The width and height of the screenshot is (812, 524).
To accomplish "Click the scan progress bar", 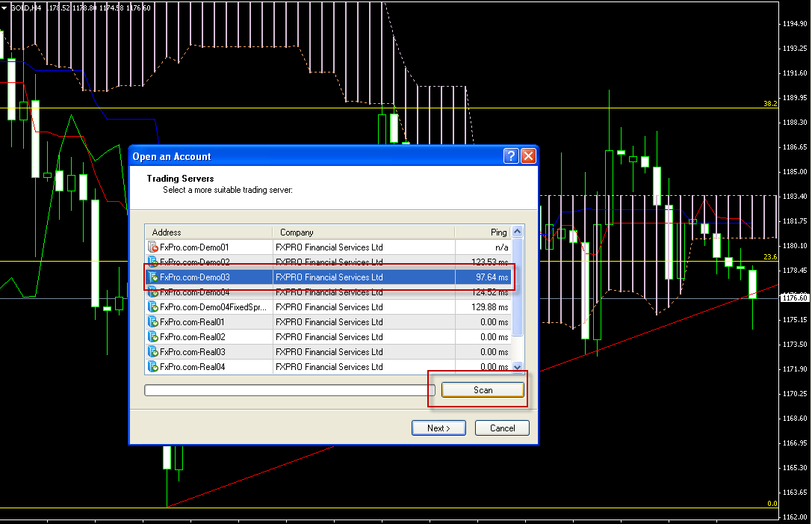I will coord(290,389).
